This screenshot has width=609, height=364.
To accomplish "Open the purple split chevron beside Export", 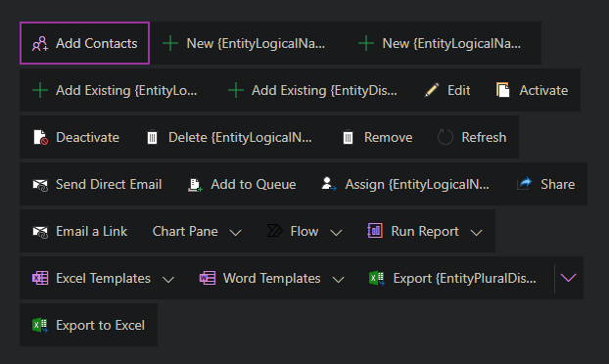I will [569, 278].
